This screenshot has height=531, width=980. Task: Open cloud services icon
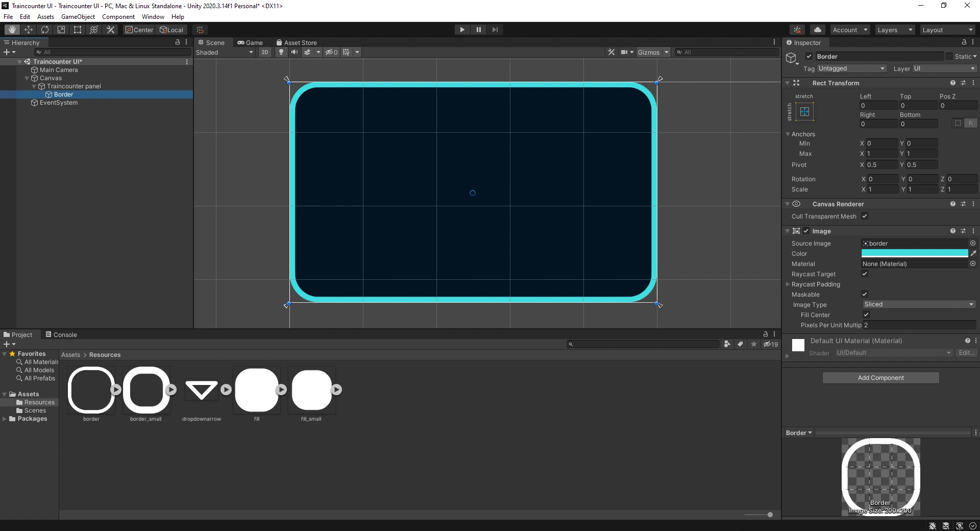pos(818,30)
